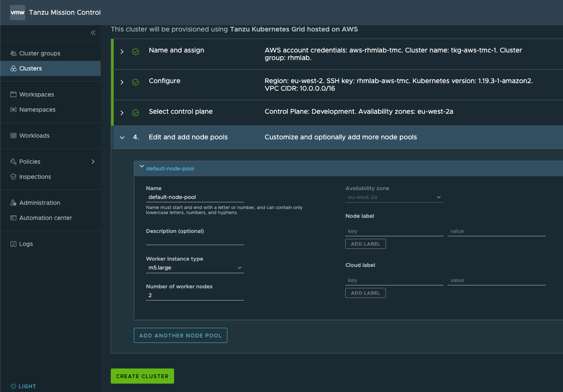This screenshot has height=392, width=563.
Task: Click the Name and assign step title
Action: click(x=177, y=50)
